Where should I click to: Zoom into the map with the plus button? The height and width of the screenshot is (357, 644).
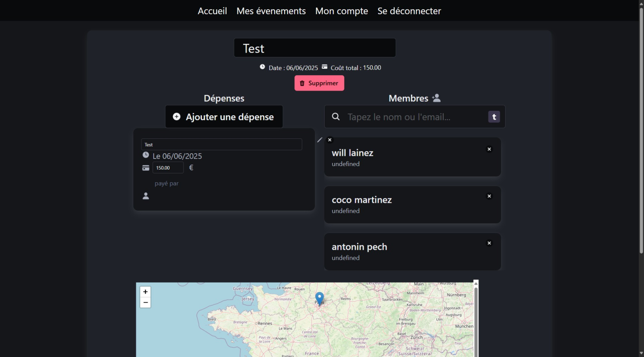pyautogui.click(x=145, y=291)
